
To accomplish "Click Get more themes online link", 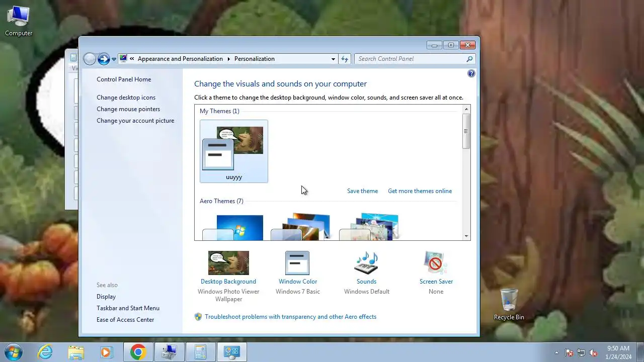I will click(420, 191).
